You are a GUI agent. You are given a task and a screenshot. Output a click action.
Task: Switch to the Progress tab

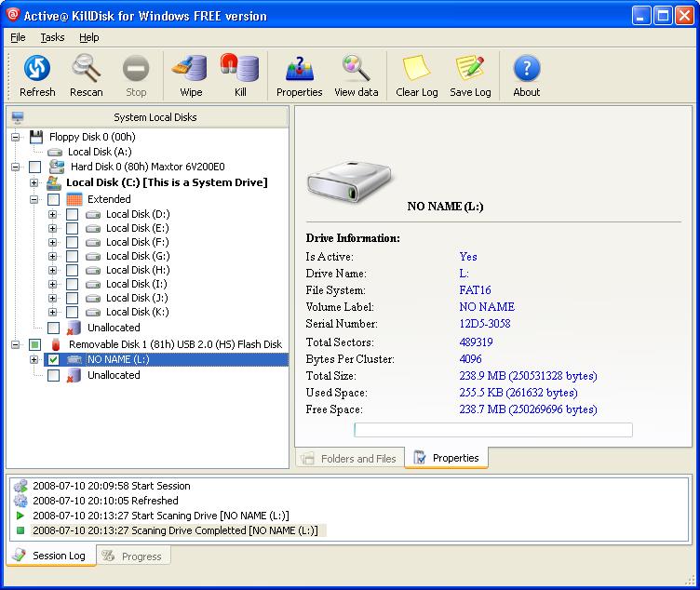pyautogui.click(x=132, y=556)
